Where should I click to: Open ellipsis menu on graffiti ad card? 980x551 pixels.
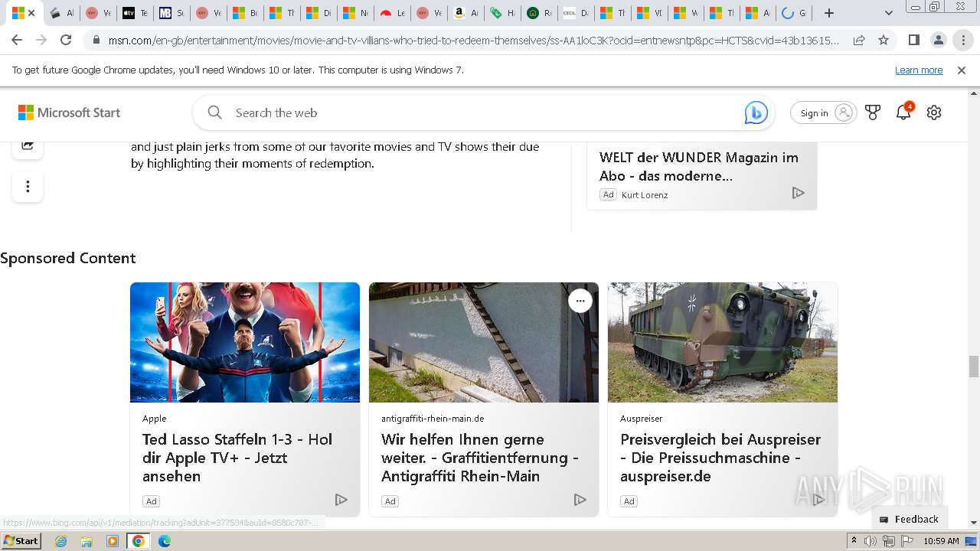click(x=580, y=301)
